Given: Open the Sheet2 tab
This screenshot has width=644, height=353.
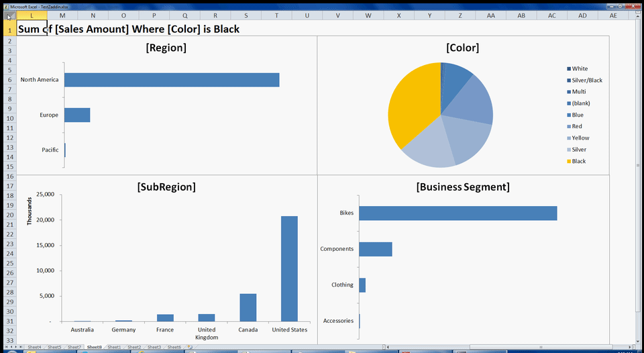Looking at the screenshot, I should click(134, 347).
